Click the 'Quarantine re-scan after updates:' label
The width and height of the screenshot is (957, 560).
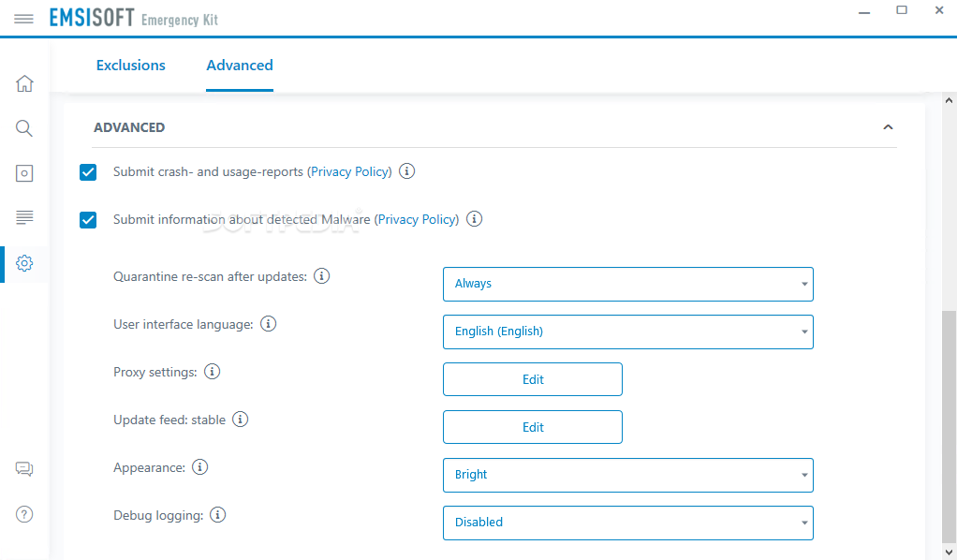tap(210, 276)
